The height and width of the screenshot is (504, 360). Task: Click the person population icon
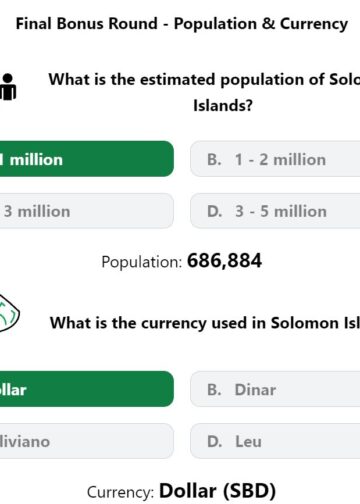8,87
